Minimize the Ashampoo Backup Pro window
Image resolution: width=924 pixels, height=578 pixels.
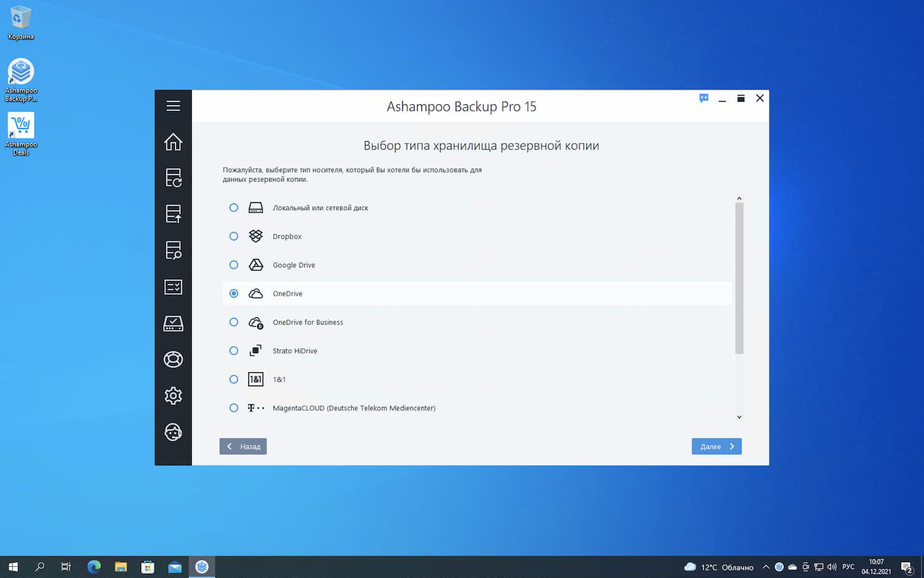click(x=722, y=99)
